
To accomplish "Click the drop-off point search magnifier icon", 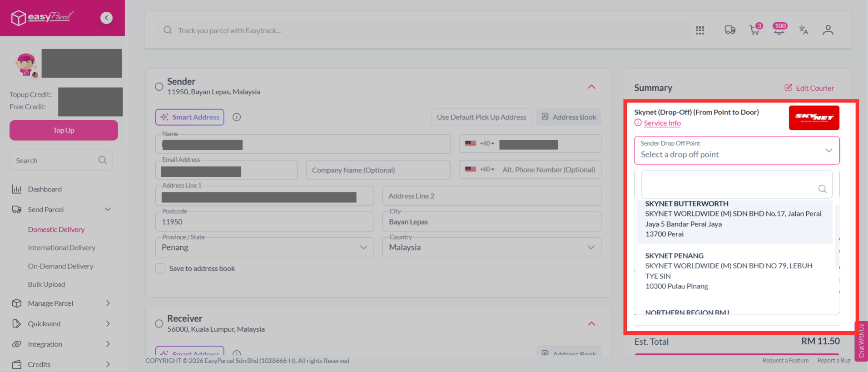I will (823, 189).
